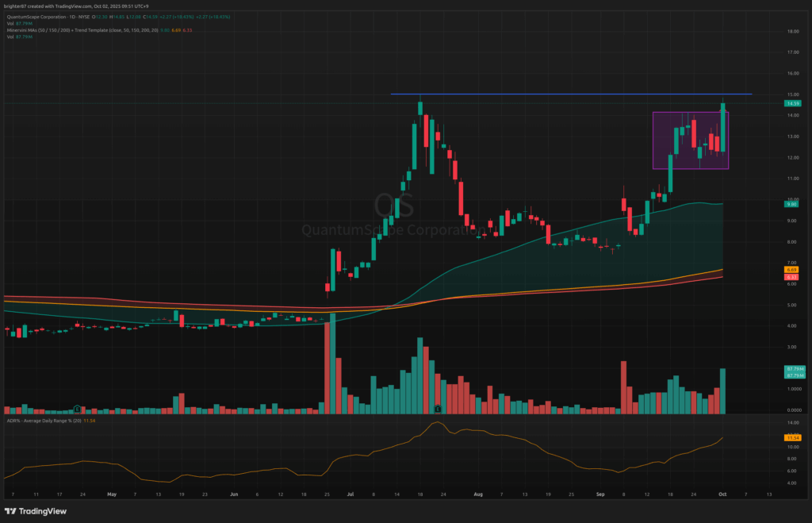This screenshot has width=812, height=523.
Task: Select the orange 6.89 moving average label
Action: [791, 270]
